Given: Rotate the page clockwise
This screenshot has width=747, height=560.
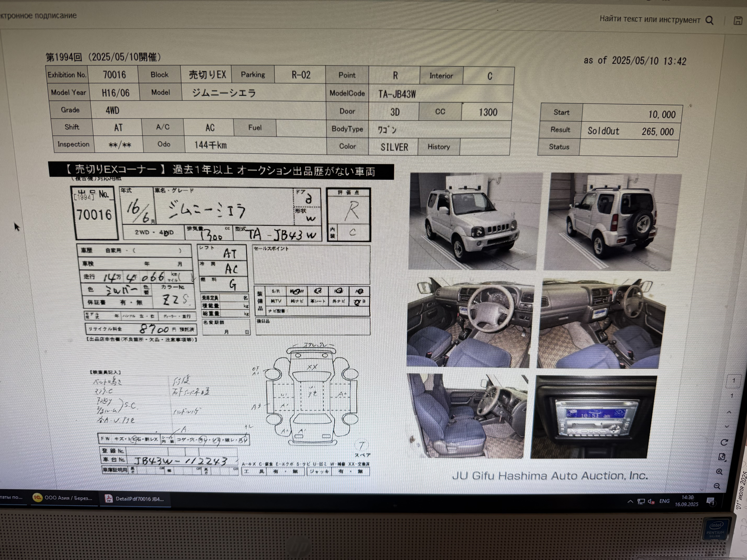Looking at the screenshot, I should [724, 442].
